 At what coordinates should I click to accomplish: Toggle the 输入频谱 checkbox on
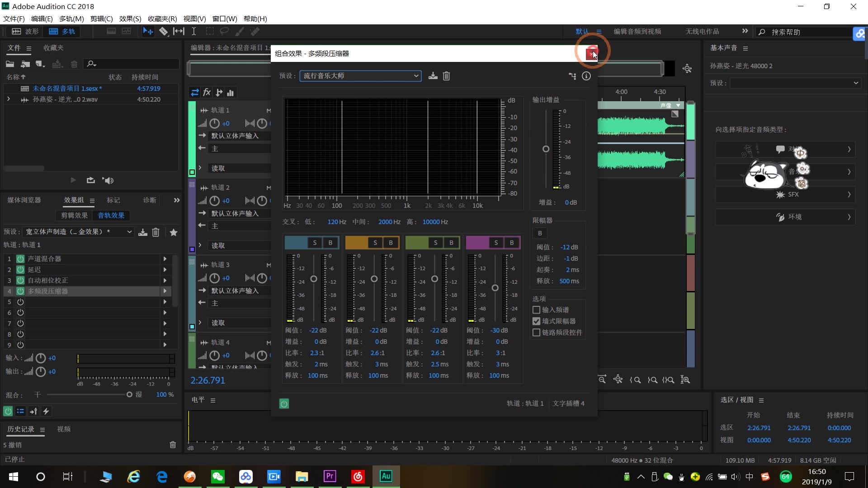(535, 309)
